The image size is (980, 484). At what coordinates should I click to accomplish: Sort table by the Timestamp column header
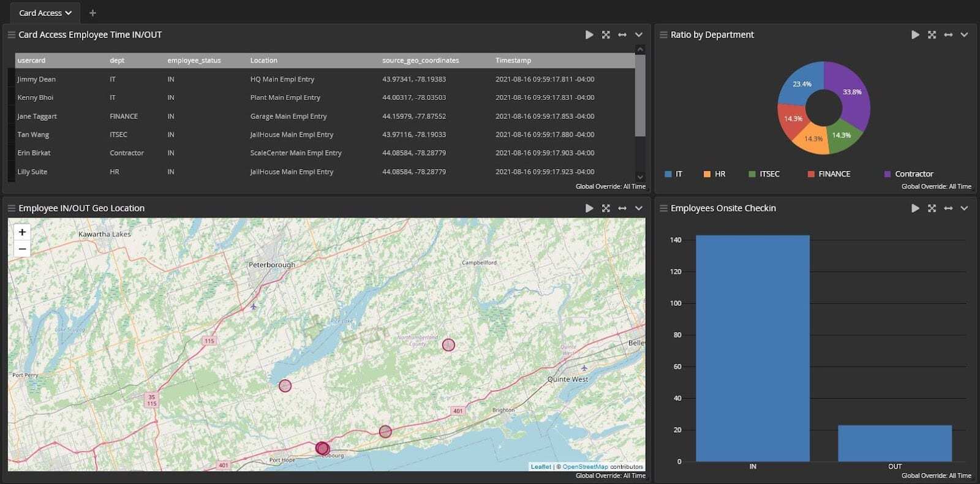513,60
